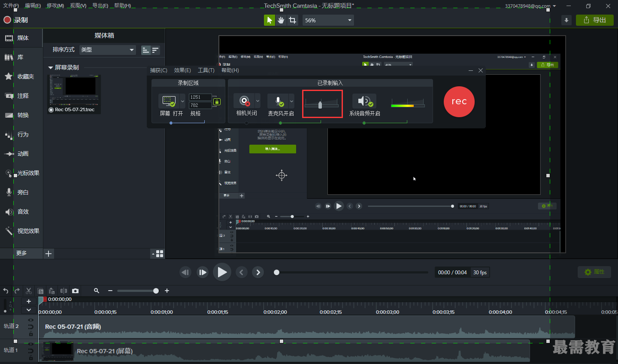
Task: Open the 文件(F) menu
Action: pos(11,6)
